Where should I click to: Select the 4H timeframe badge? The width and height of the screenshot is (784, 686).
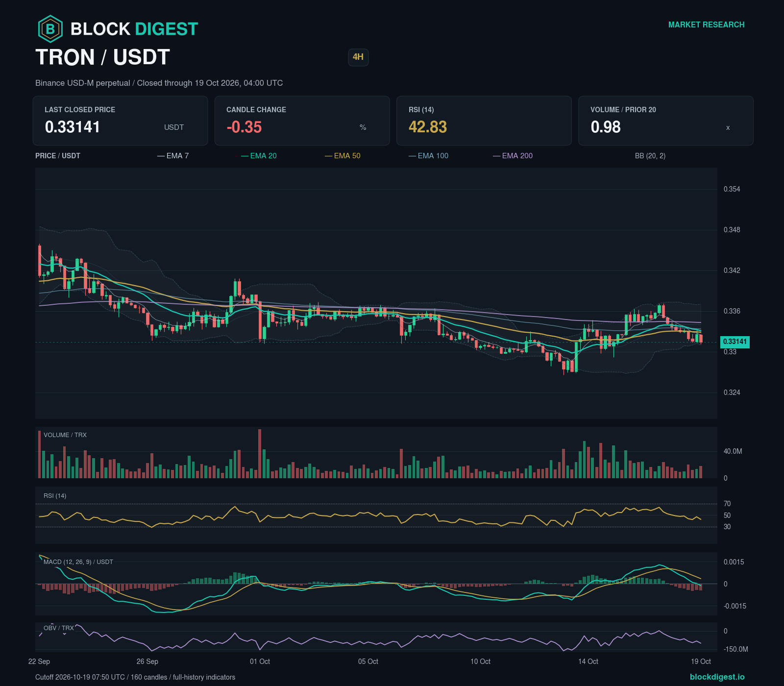pos(358,57)
